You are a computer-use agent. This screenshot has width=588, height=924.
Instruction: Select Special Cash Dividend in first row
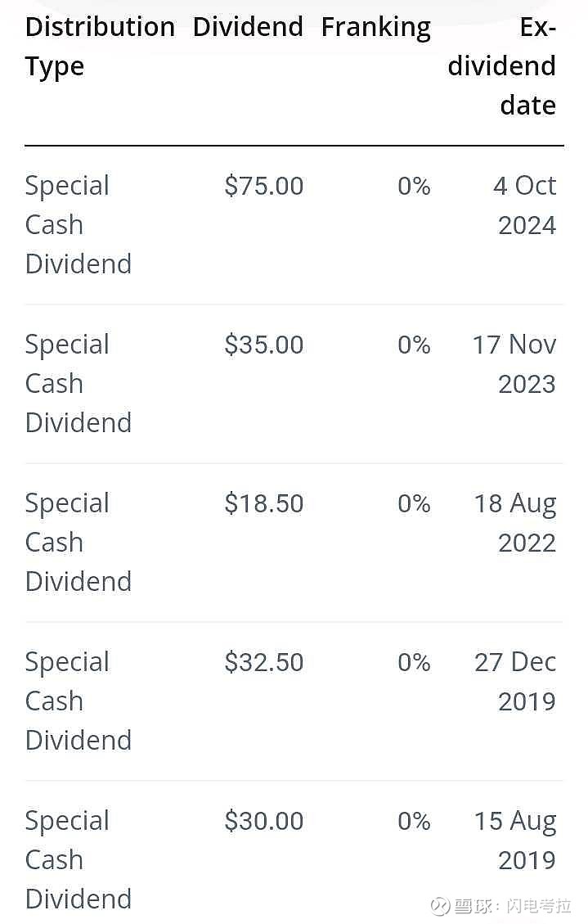[79, 225]
